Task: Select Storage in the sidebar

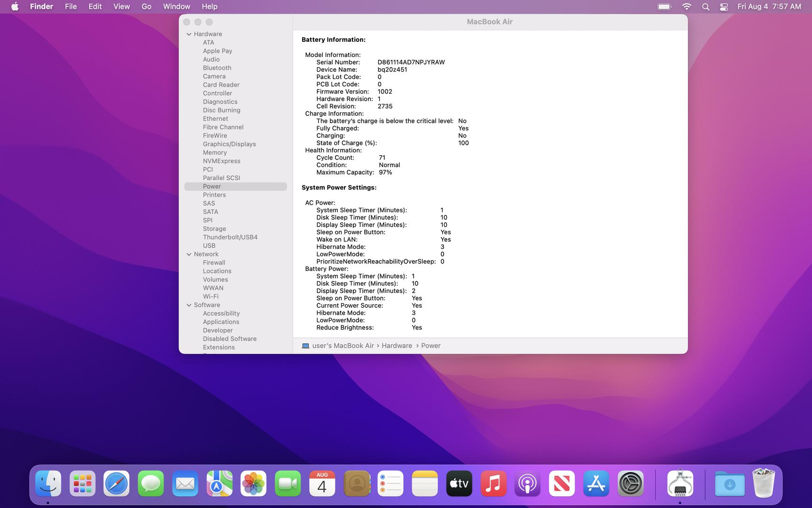Action: tap(214, 229)
